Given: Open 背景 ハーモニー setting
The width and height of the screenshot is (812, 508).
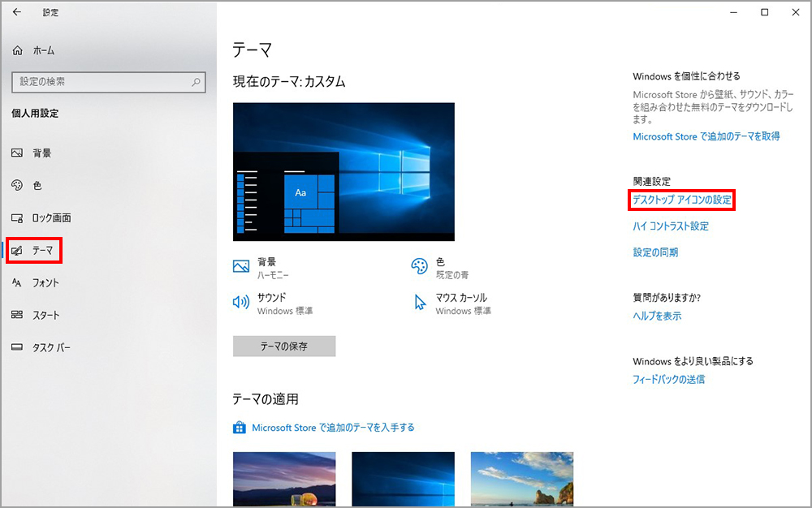Looking at the screenshot, I should 261,268.
